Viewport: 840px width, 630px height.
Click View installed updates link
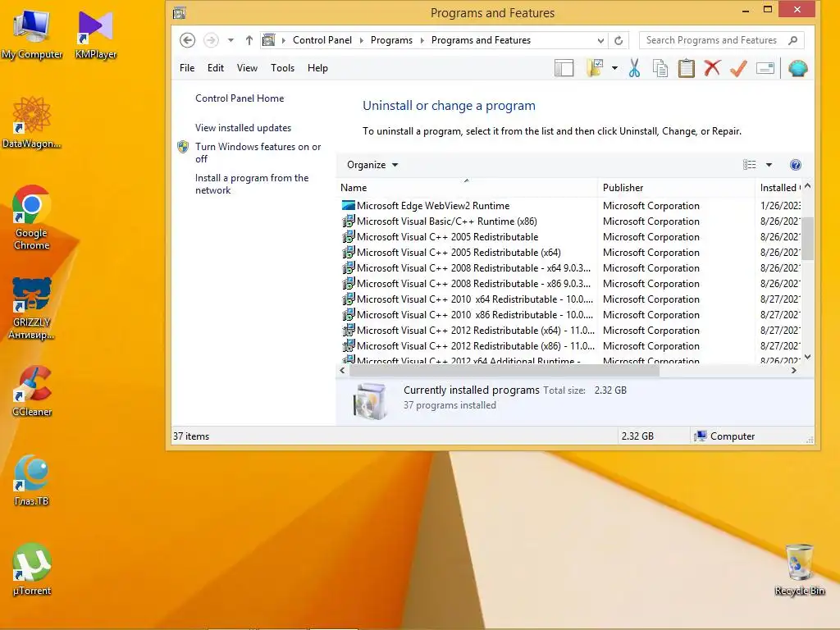tap(243, 128)
